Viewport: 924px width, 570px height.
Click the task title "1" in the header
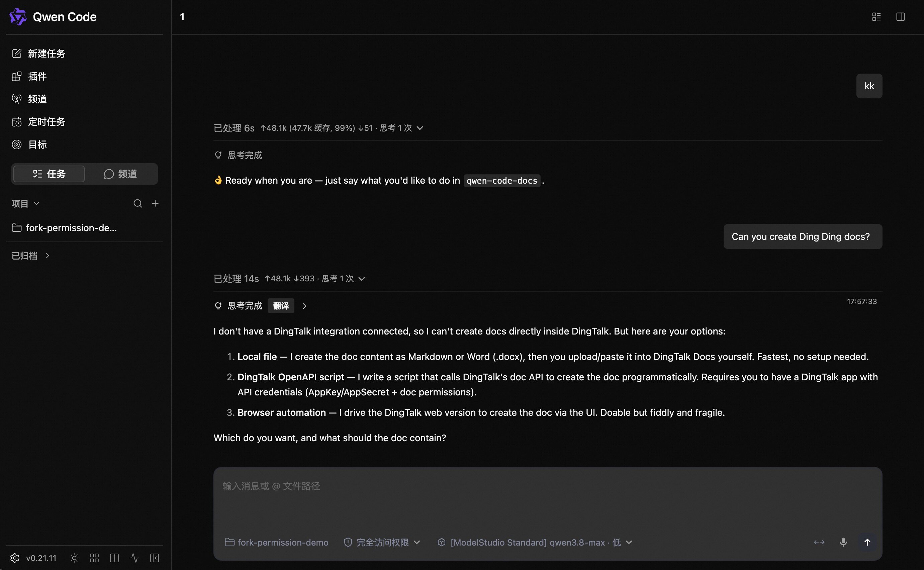pos(182,17)
